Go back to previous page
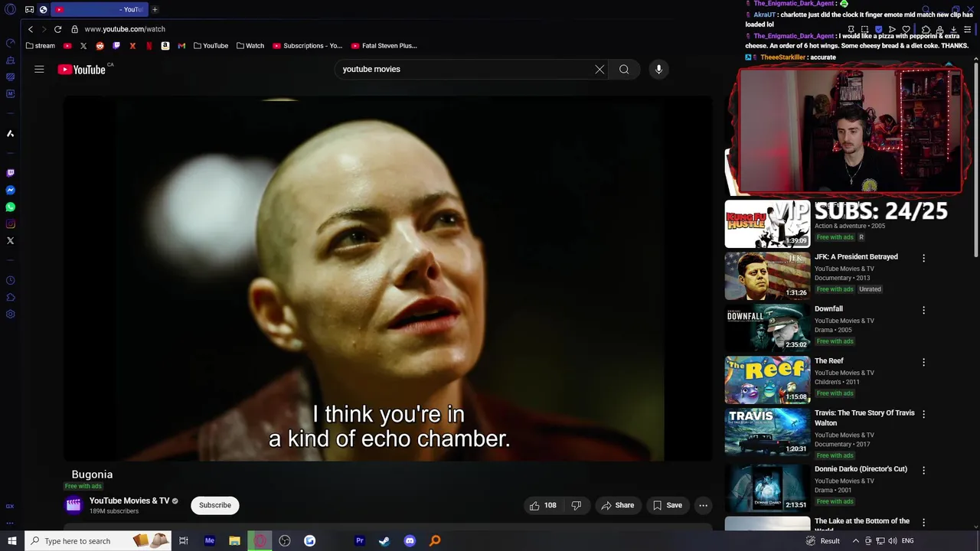The width and height of the screenshot is (980, 551). 31,29
